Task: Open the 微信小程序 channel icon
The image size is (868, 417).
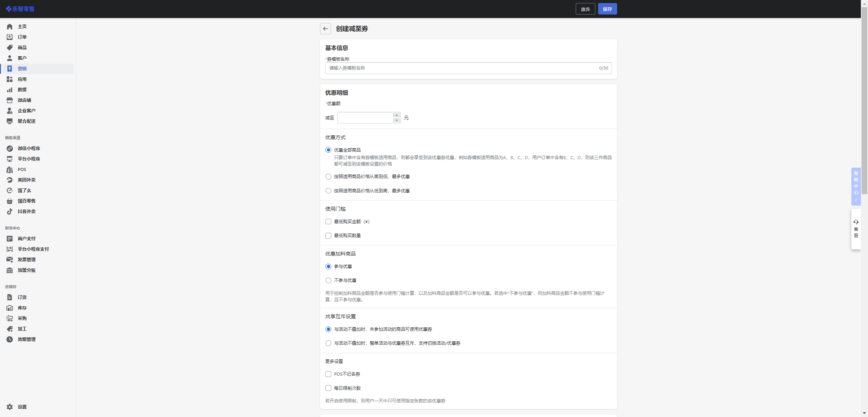Action: coord(9,148)
